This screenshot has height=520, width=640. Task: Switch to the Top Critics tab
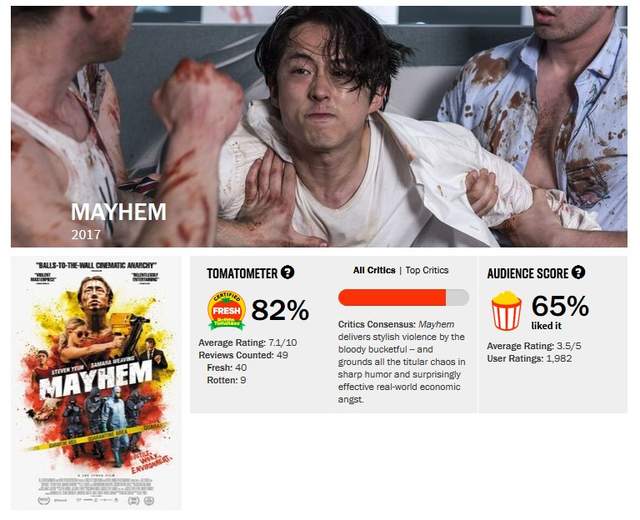click(427, 270)
